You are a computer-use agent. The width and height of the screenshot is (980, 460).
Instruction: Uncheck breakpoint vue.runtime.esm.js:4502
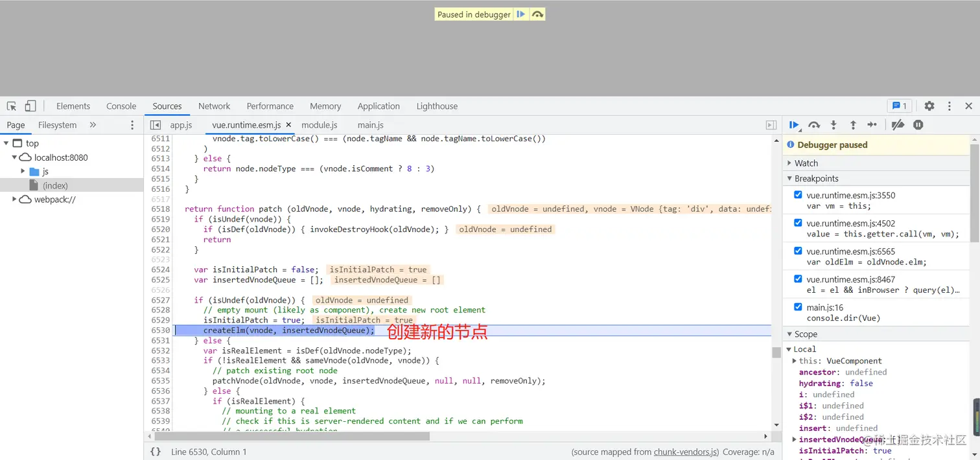(798, 222)
